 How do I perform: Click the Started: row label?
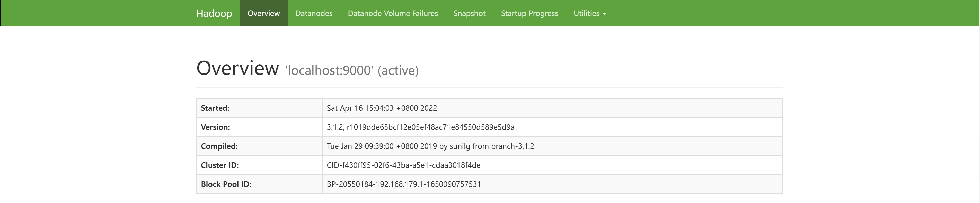[215, 108]
